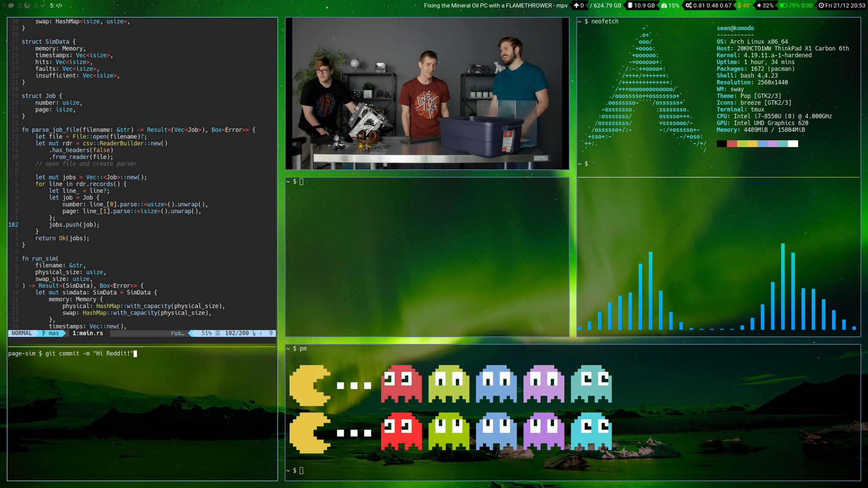Click the NORMAL mode indicator in vim
The height and width of the screenshot is (488, 868).
coord(22,333)
